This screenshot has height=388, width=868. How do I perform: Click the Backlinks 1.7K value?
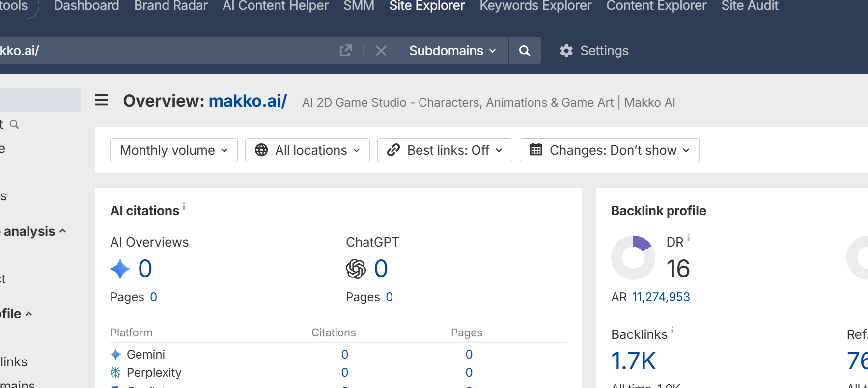(634, 361)
